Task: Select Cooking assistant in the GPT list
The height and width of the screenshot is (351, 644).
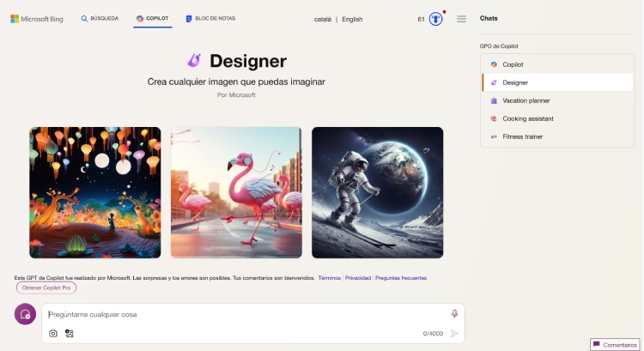Action: click(557, 118)
